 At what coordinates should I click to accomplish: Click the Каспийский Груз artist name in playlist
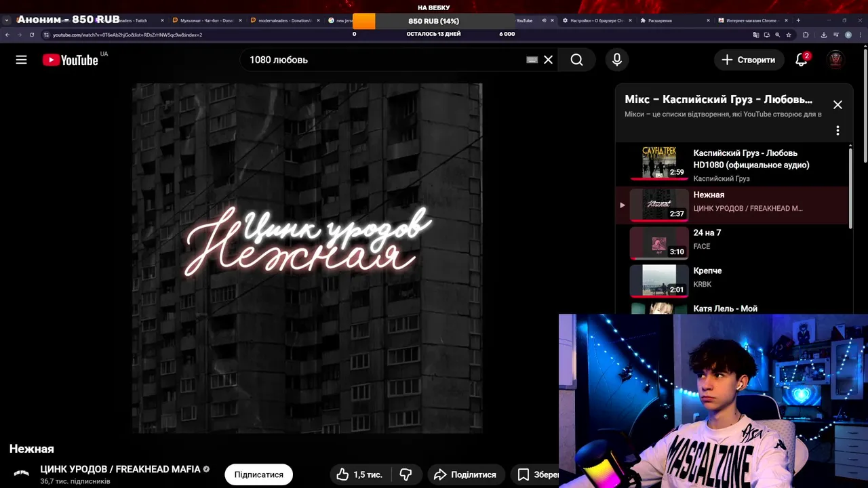tap(722, 179)
